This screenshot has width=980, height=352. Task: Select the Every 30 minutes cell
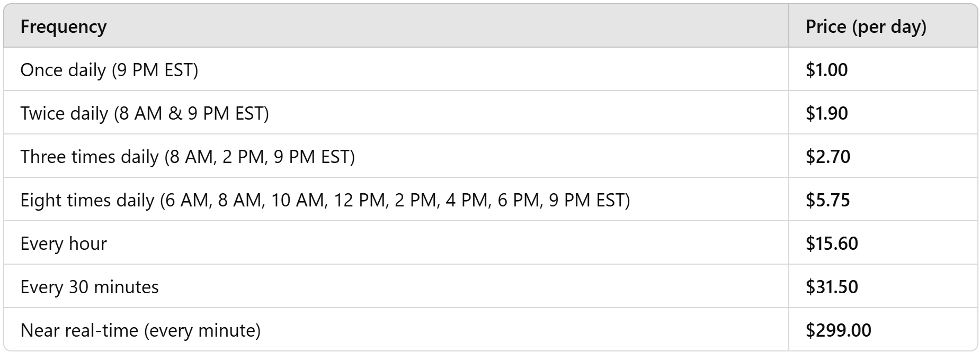pyautogui.click(x=89, y=287)
